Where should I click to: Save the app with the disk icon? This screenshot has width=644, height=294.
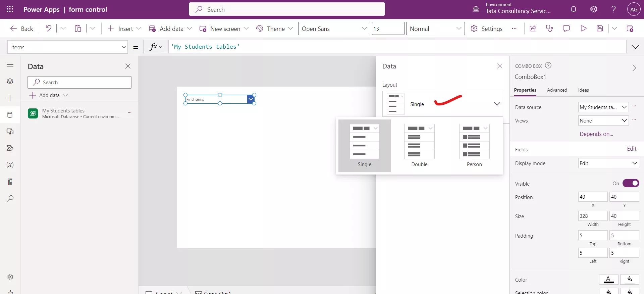[600, 29]
